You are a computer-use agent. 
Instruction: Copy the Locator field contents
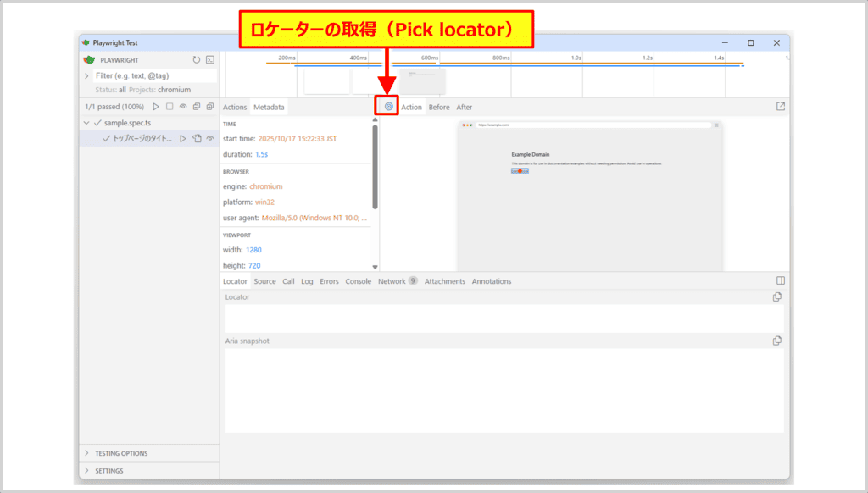click(x=776, y=297)
